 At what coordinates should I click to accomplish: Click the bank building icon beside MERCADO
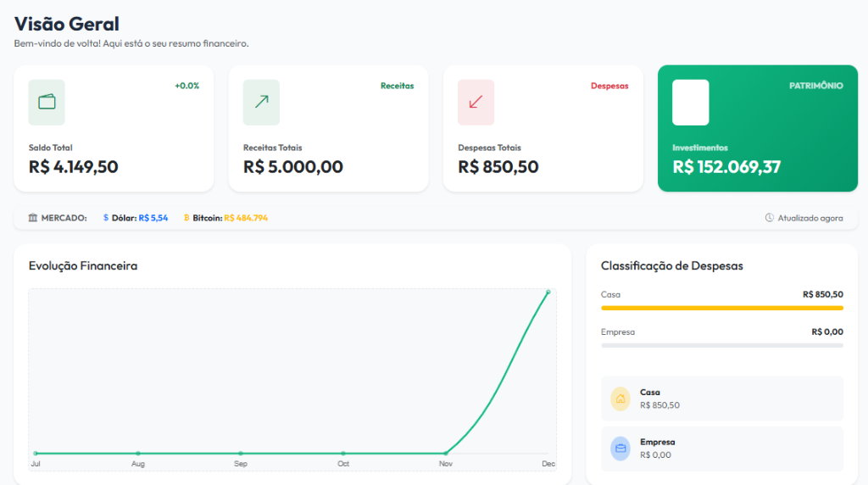[33, 218]
